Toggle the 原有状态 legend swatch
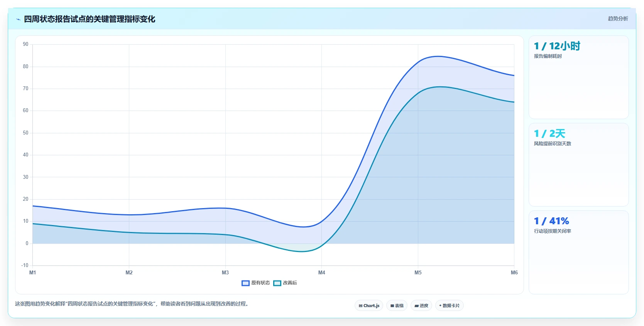 (x=245, y=283)
